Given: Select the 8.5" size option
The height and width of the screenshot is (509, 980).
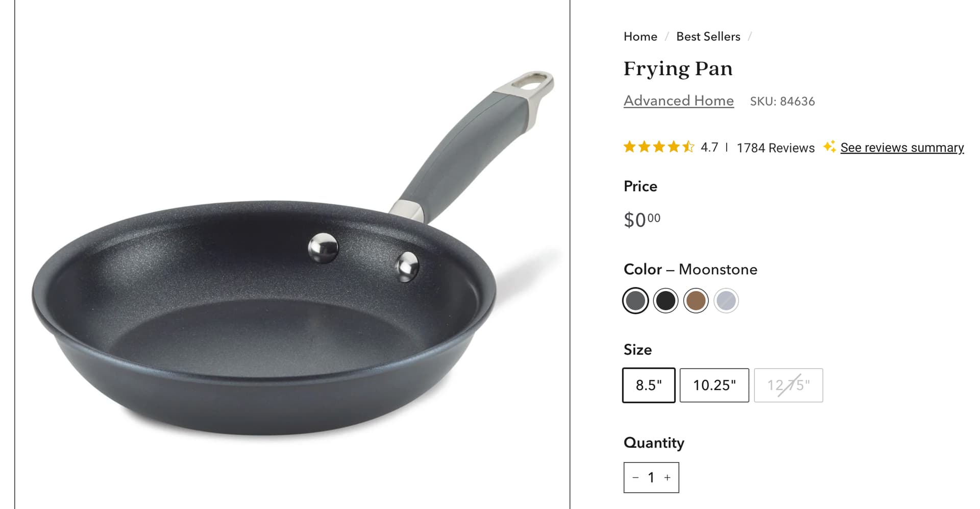Looking at the screenshot, I should pos(649,385).
